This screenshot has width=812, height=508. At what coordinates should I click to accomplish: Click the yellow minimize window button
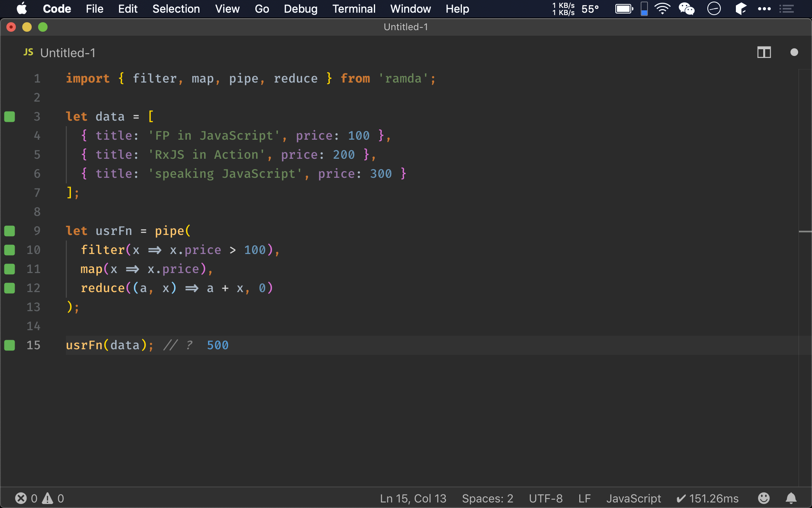[x=27, y=27]
